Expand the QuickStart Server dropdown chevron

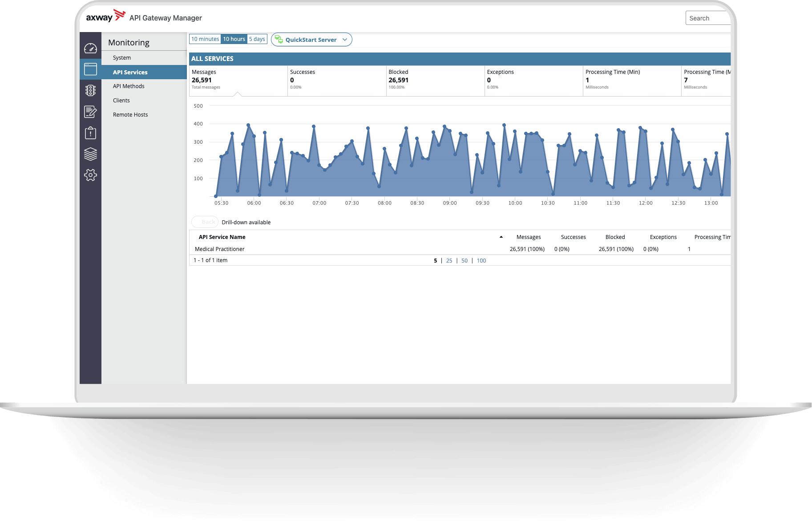pyautogui.click(x=344, y=40)
